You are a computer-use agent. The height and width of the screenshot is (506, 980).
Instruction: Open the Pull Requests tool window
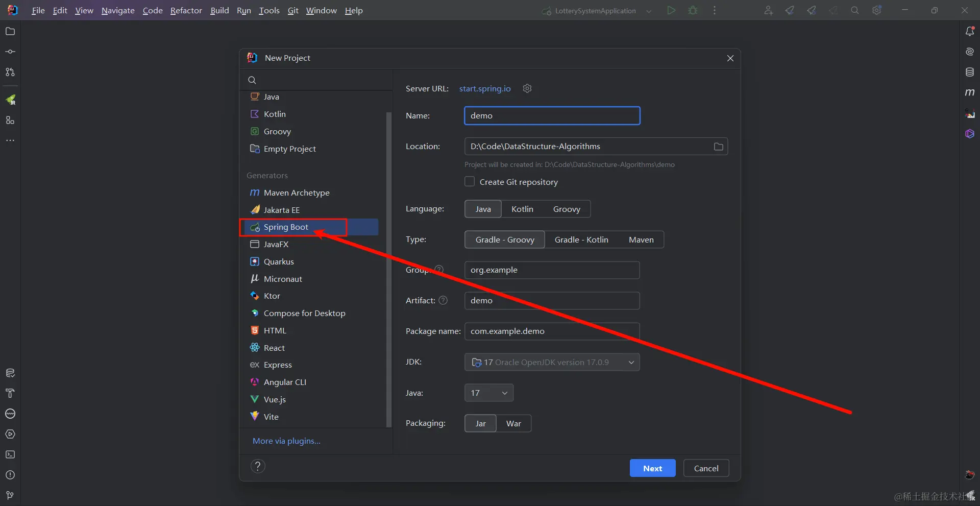coord(10,73)
